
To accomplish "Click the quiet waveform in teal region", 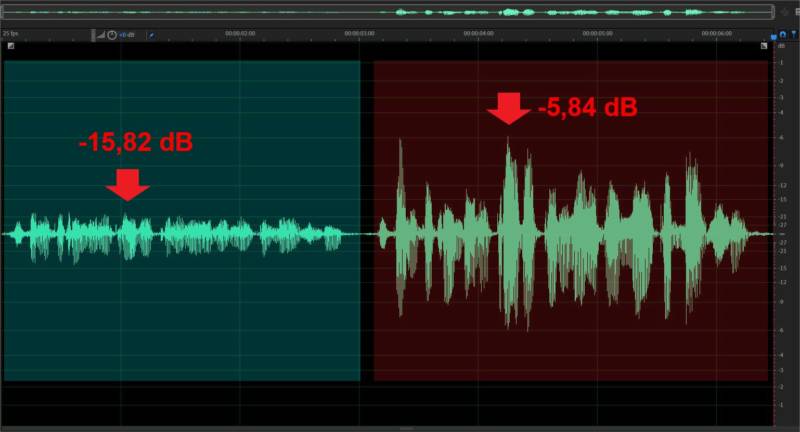I will tap(180, 236).
